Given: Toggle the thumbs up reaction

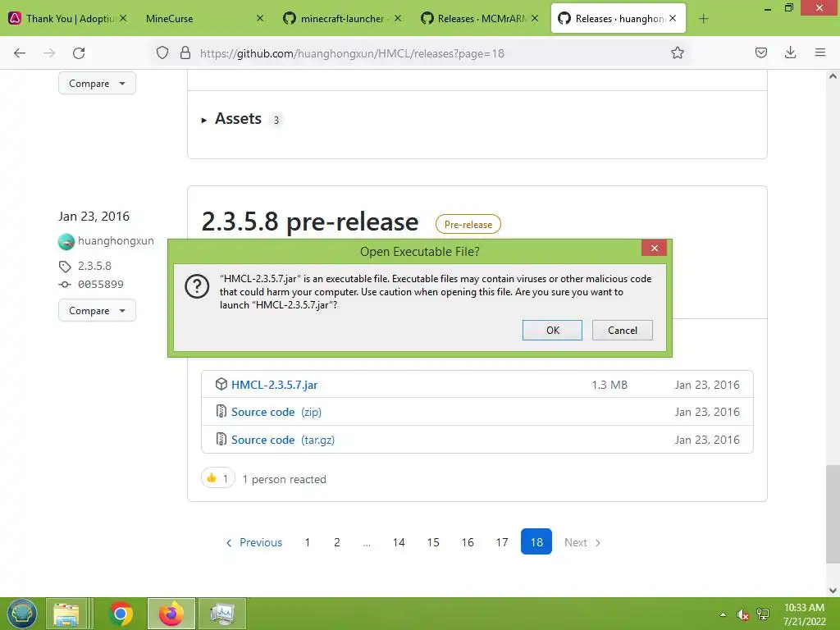Looking at the screenshot, I should 218,478.
